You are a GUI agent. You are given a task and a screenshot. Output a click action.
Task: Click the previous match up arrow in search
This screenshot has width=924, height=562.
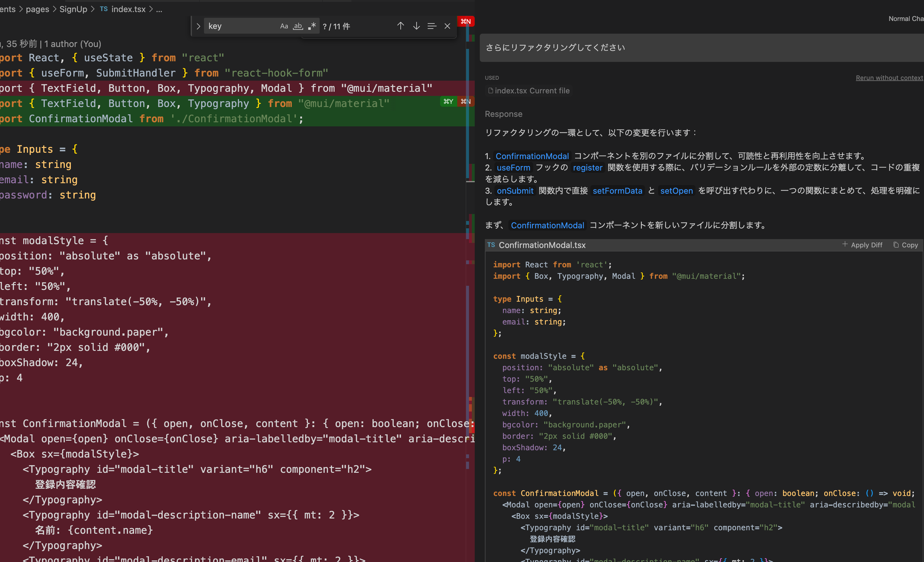tap(400, 25)
